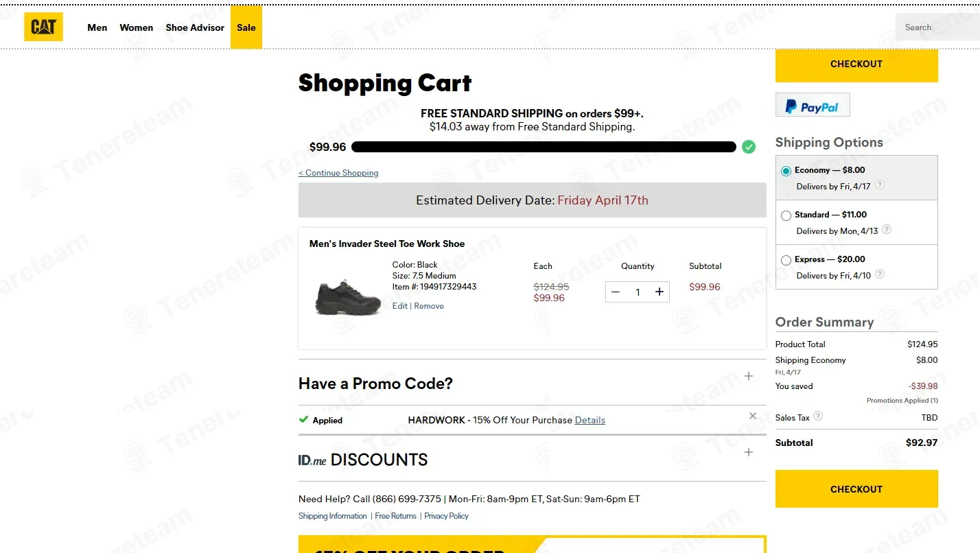Click the order Subtotal $92.97 value

tap(922, 443)
